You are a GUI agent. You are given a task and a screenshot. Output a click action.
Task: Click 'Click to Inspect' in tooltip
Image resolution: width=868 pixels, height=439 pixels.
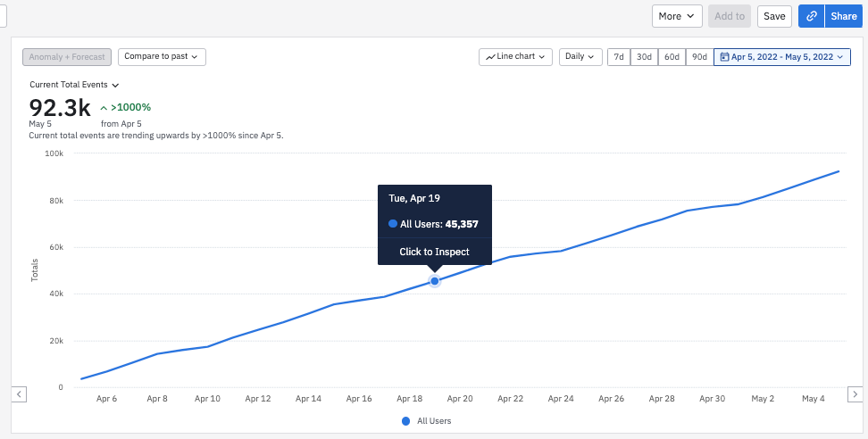(434, 252)
